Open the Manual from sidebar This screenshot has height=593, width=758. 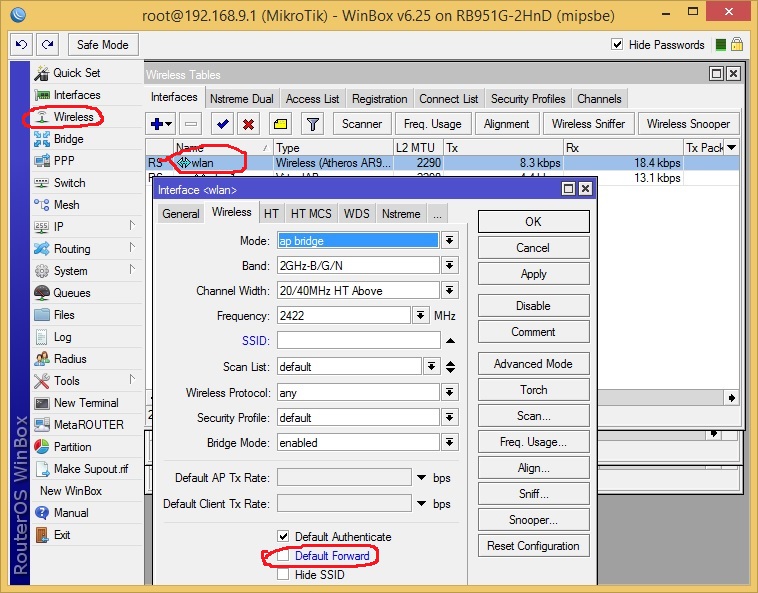(x=71, y=513)
